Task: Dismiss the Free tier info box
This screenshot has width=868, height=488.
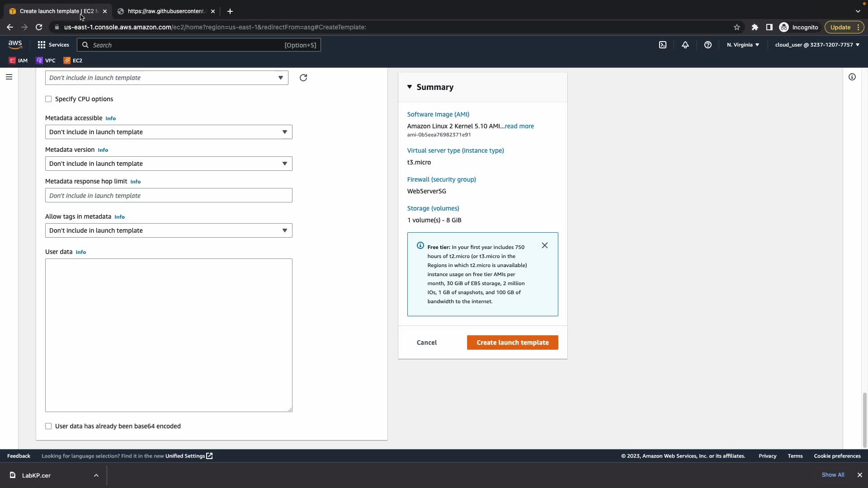Action: [545, 245]
